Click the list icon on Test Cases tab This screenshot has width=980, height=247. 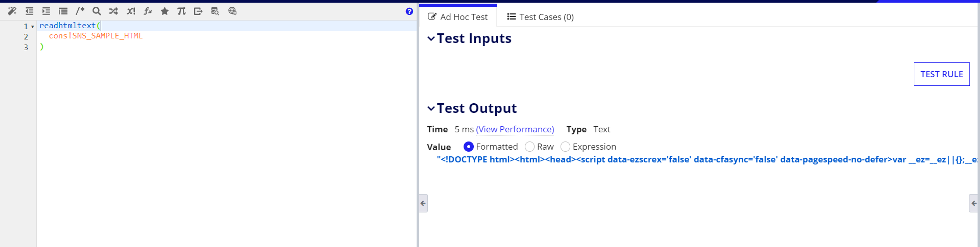tap(511, 16)
